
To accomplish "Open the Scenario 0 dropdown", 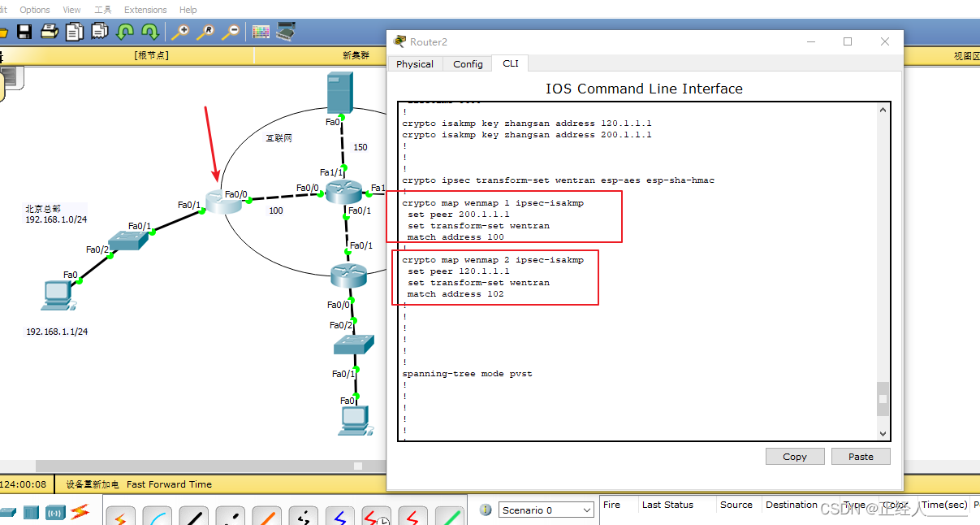I will pos(546,510).
